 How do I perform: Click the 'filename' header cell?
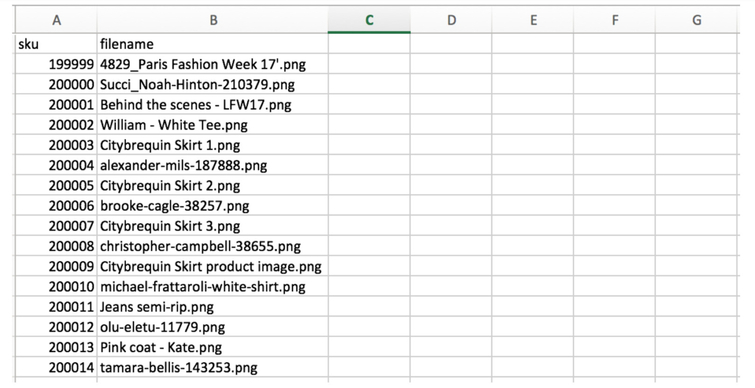[213, 44]
